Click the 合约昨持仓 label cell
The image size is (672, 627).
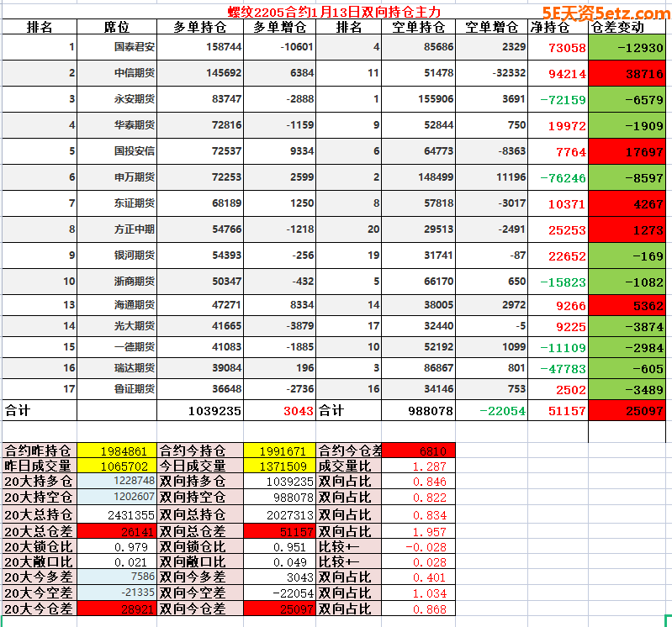coord(39,450)
